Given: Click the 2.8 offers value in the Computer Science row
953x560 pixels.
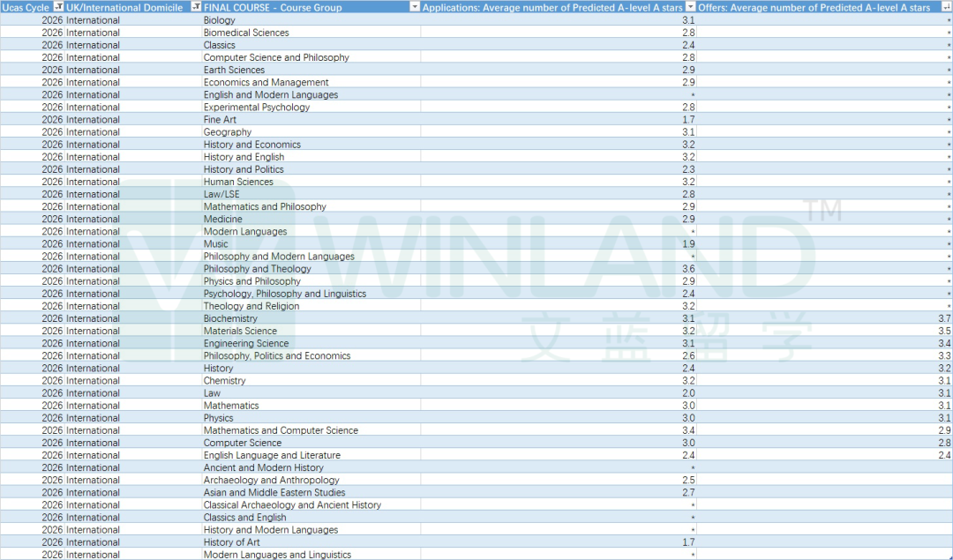Looking at the screenshot, I should [x=944, y=443].
